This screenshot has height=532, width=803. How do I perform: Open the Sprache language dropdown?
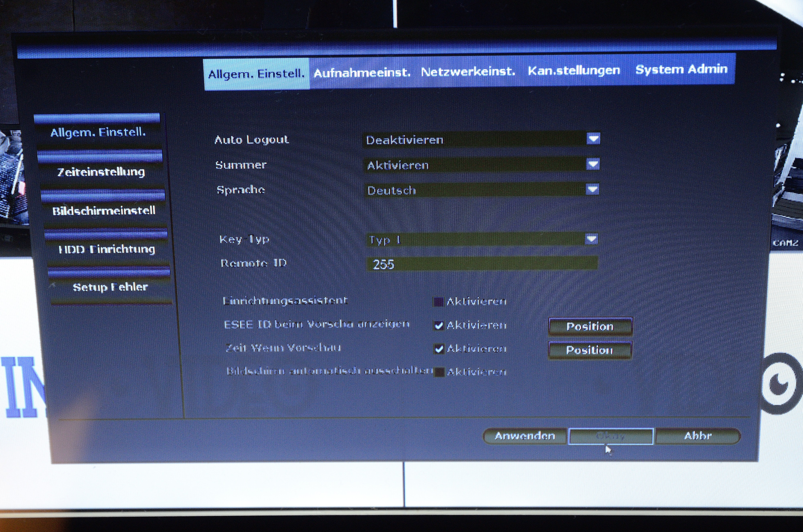click(x=592, y=189)
